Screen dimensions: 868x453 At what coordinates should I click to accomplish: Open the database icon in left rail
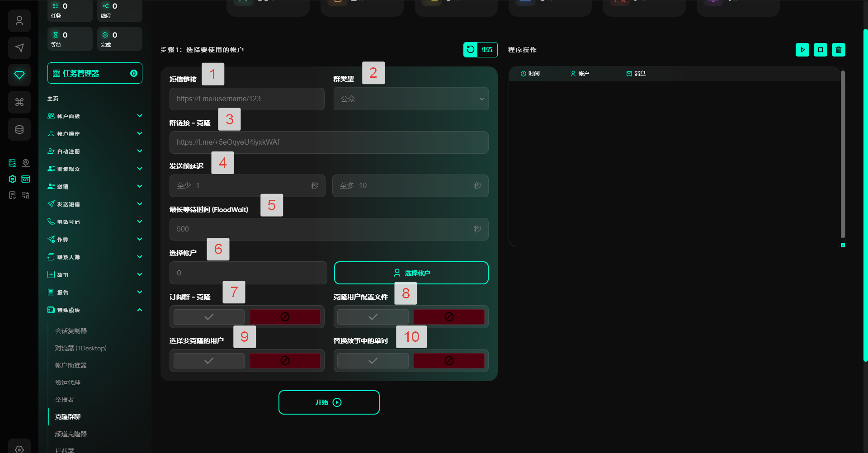[x=19, y=130]
